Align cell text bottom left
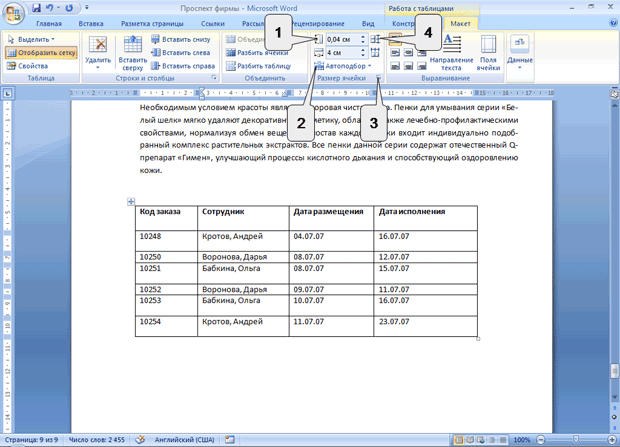This screenshot has width=620, height=447. (395, 66)
